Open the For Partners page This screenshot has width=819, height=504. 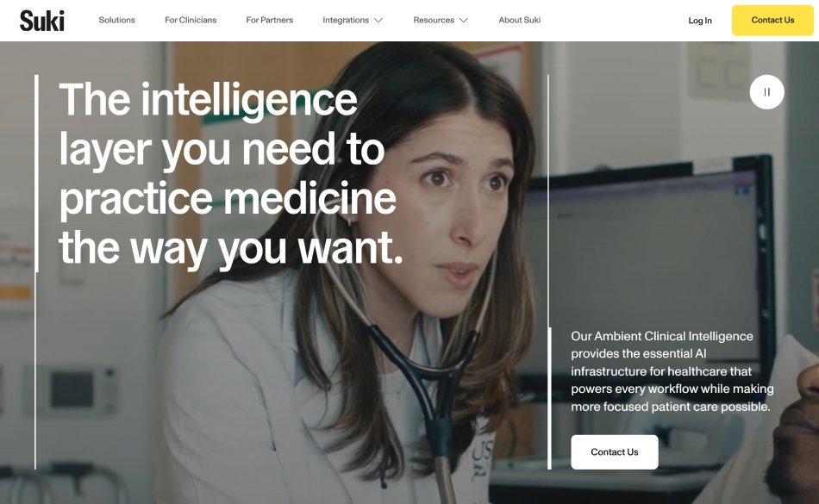[270, 20]
